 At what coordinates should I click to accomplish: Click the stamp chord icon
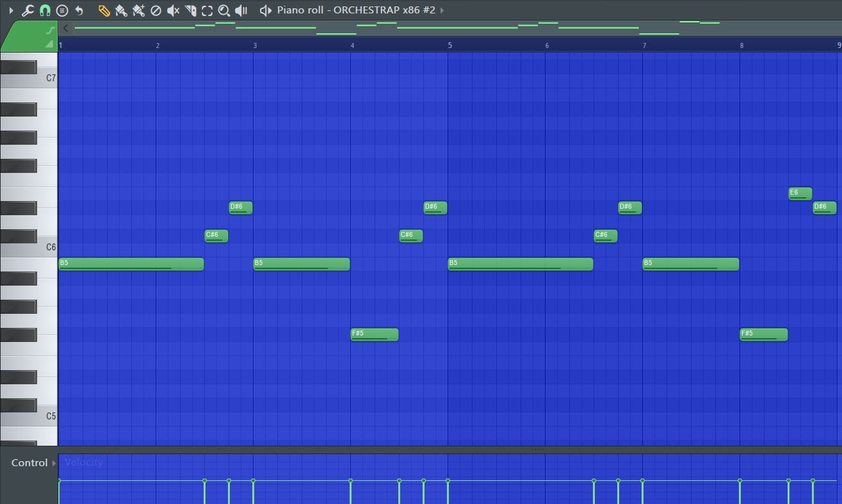click(x=62, y=10)
